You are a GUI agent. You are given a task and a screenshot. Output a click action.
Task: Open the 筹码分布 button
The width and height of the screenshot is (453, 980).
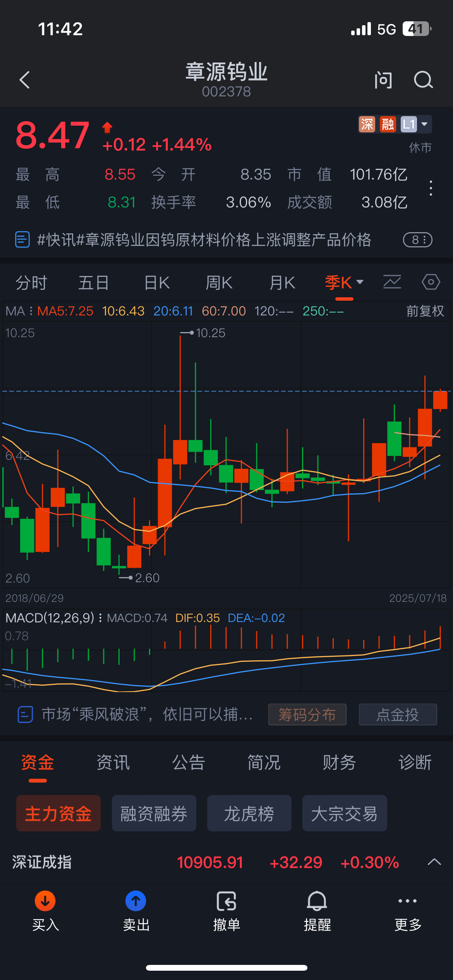[x=307, y=714]
